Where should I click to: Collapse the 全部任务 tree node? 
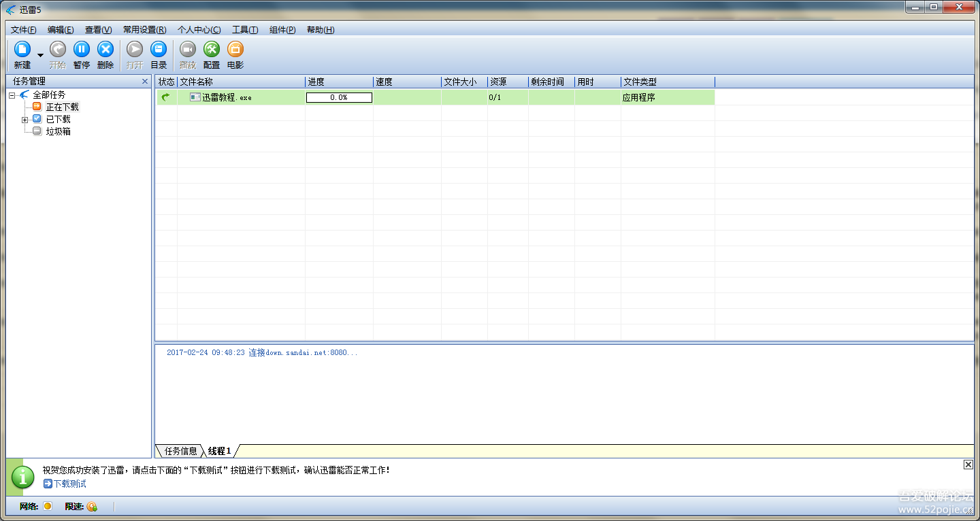(x=12, y=95)
